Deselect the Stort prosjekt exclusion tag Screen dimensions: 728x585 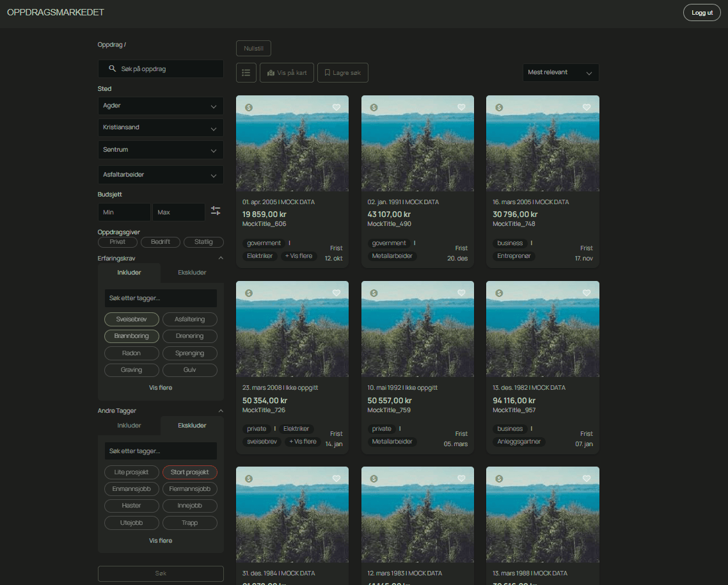pyautogui.click(x=189, y=472)
